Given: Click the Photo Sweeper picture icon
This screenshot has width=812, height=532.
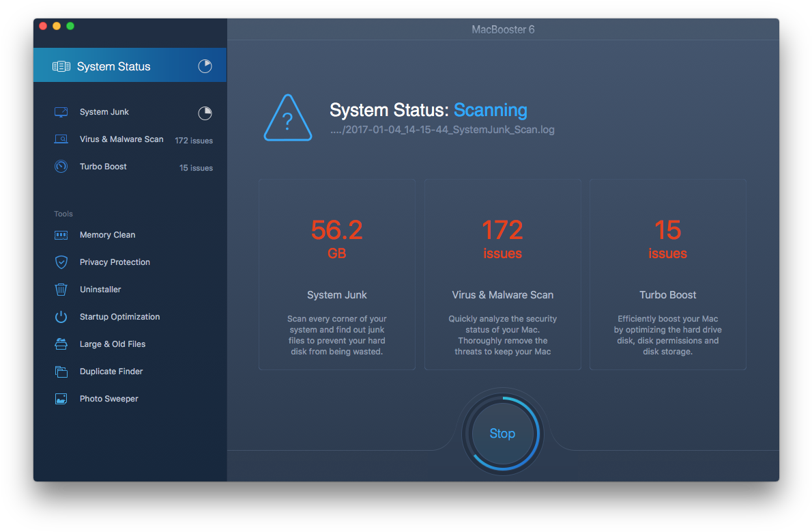Looking at the screenshot, I should 61,399.
